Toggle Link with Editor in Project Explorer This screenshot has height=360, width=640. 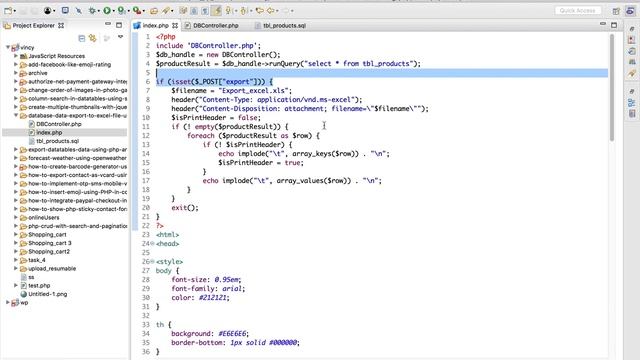(93, 38)
